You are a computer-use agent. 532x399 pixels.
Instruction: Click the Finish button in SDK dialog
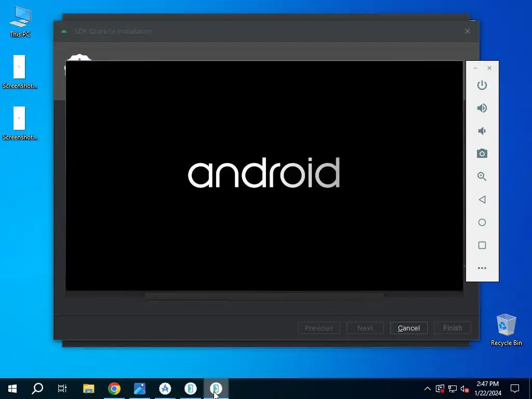pos(453,328)
